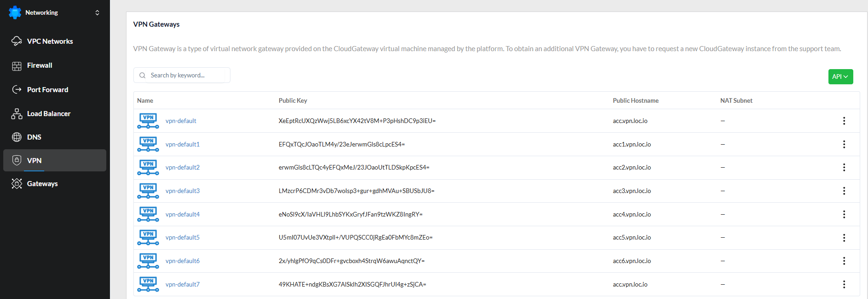Click the Name column header
868x299 pixels.
(145, 100)
